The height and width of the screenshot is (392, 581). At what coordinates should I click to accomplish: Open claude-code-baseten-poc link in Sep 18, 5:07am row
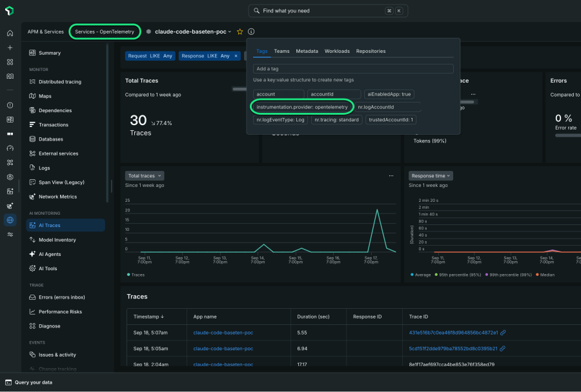pos(223,333)
